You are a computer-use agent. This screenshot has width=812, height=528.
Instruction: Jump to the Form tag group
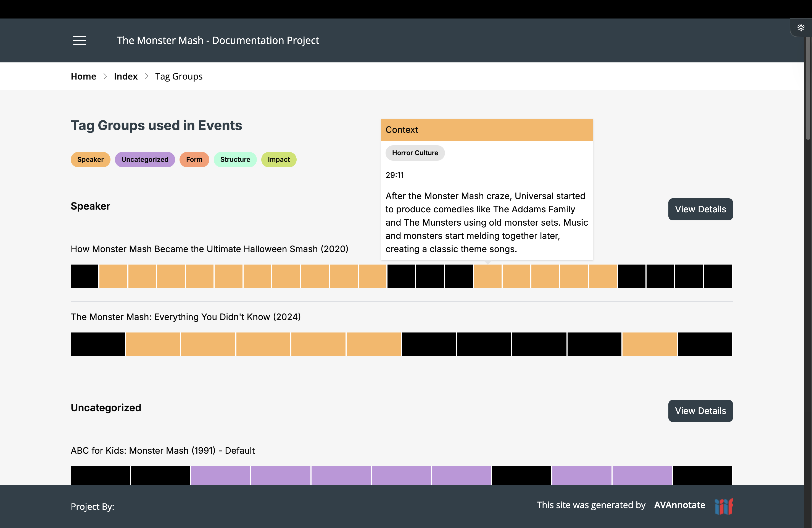(x=194, y=160)
